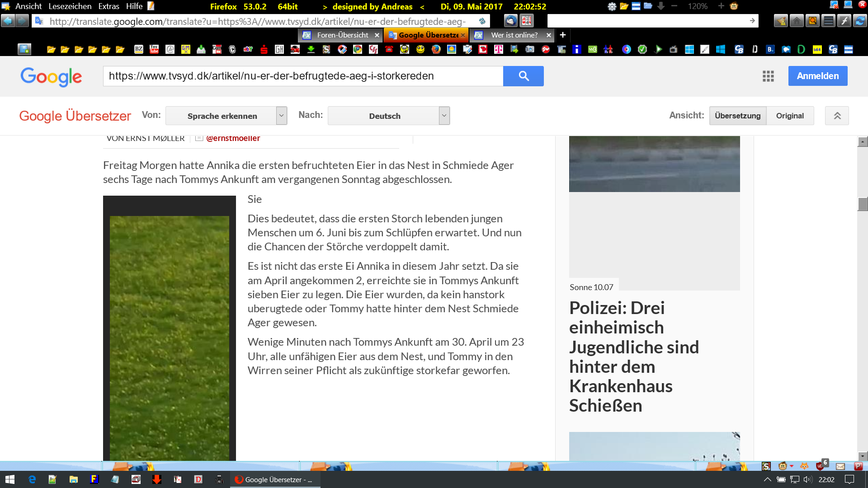Click the Anmelden button
Viewport: 868px width, 488px height.
817,76
